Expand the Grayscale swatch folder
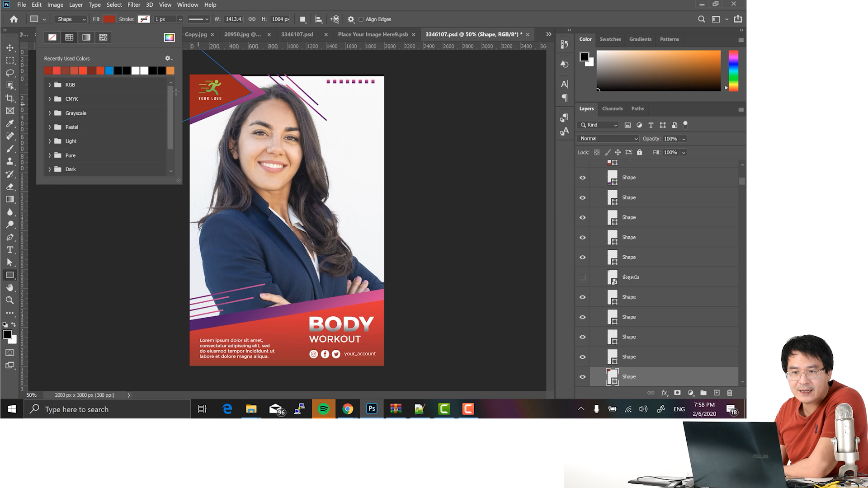Screen dimensions: 868x488 tap(50, 113)
